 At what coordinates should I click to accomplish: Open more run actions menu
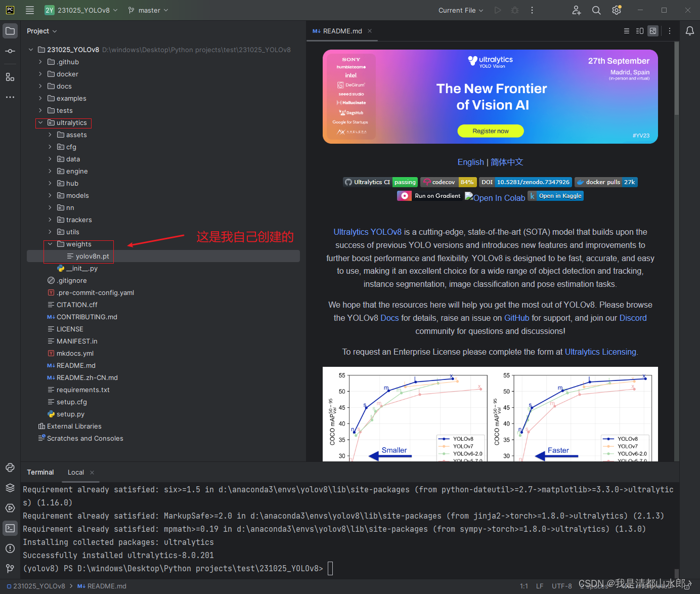point(532,10)
